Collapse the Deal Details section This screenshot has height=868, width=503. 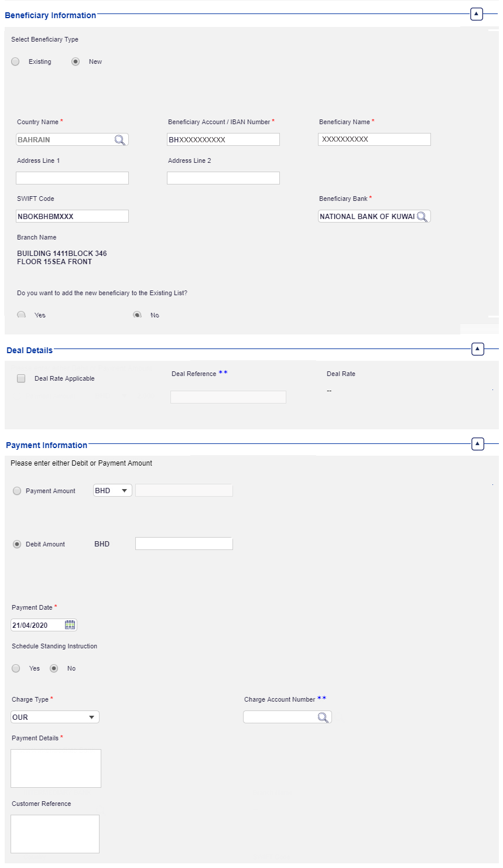(478, 349)
